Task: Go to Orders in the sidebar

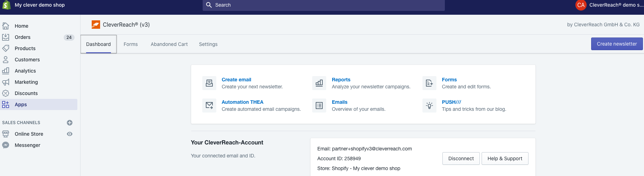Action: tap(22, 37)
